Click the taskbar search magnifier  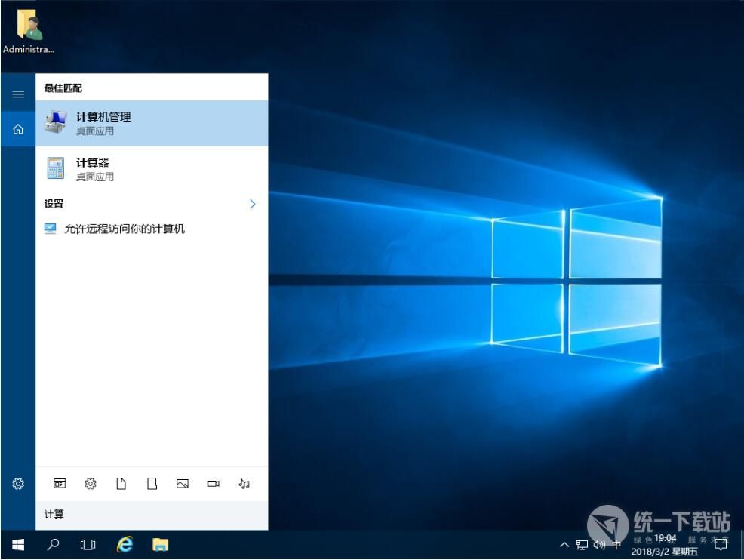pos(53,544)
